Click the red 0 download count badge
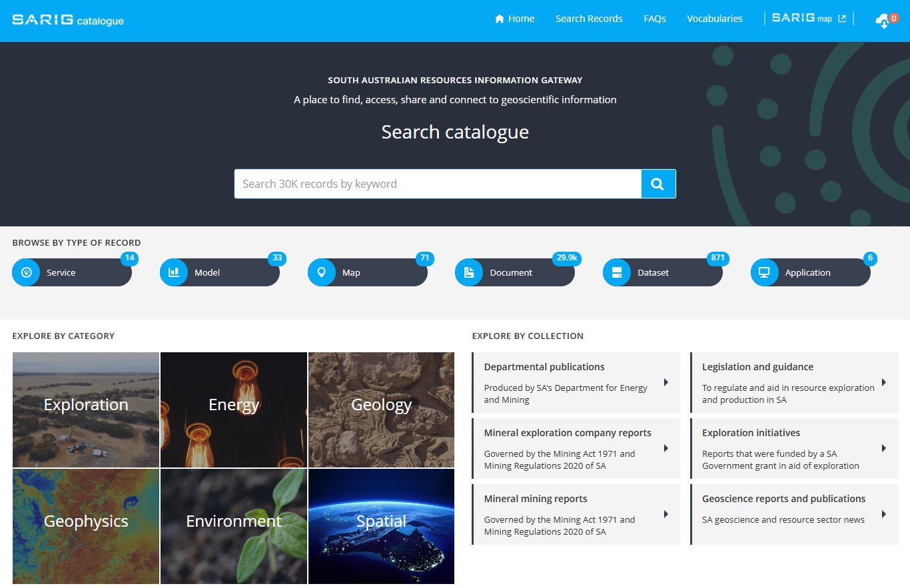 point(893,18)
